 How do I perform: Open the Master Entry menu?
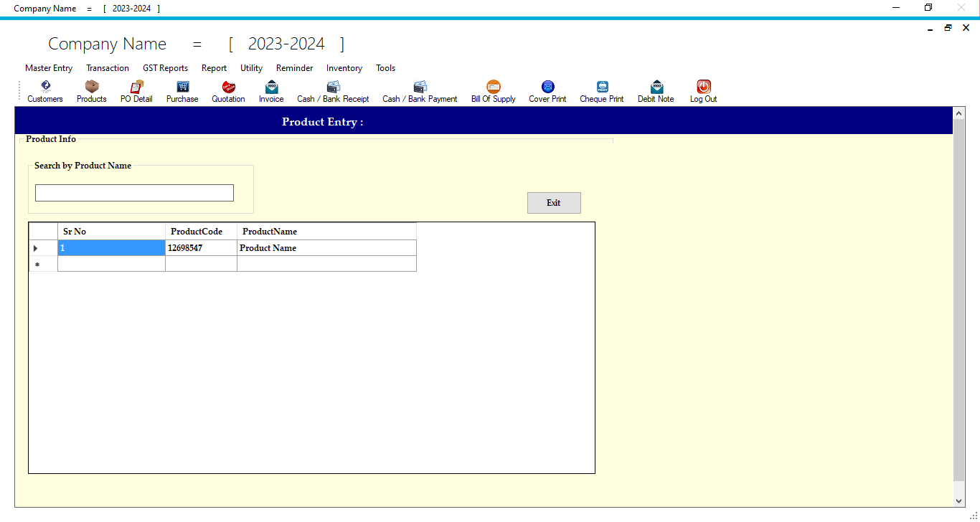pyautogui.click(x=48, y=68)
